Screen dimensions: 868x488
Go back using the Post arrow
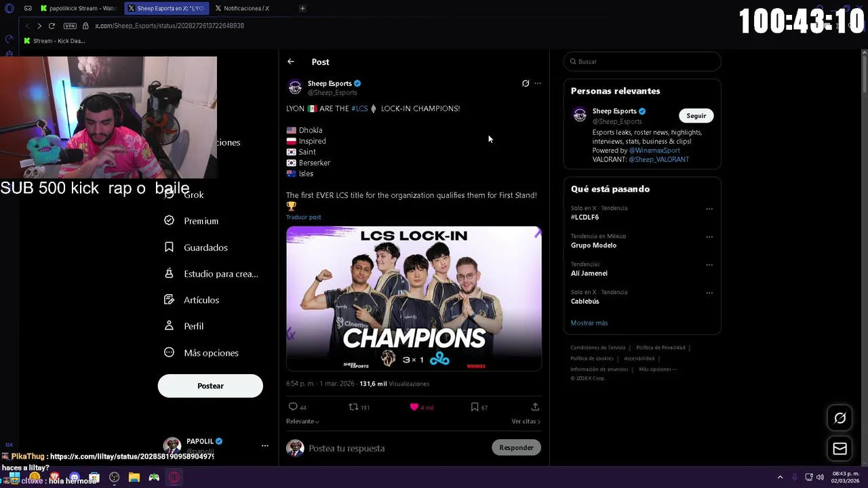point(291,62)
